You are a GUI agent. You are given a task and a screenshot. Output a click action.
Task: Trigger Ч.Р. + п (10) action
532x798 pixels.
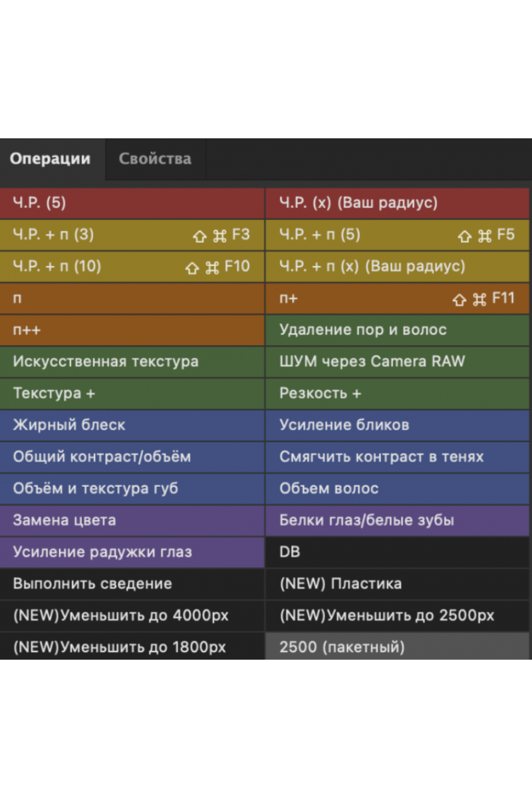tap(132, 267)
